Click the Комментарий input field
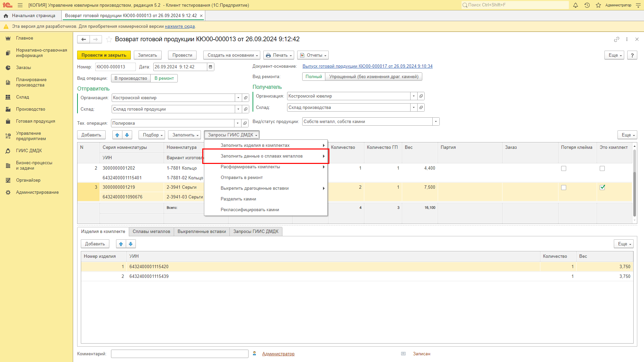The height and width of the screenshot is (362, 644). (x=180, y=354)
